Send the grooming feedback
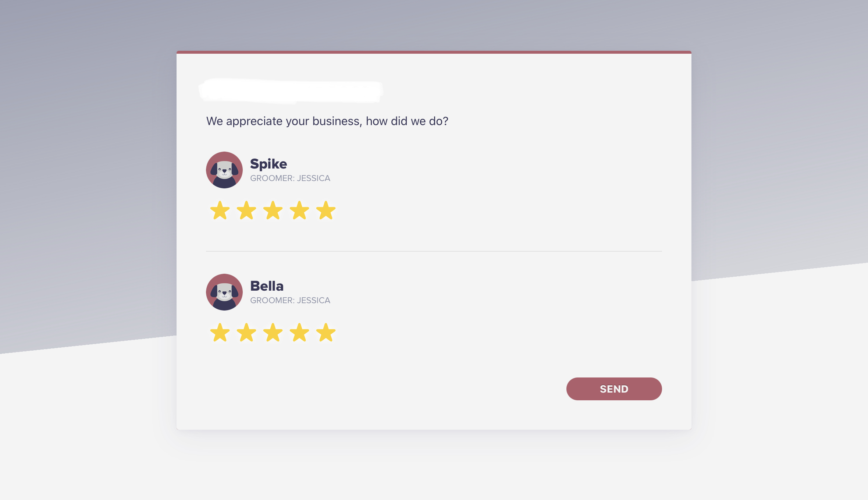This screenshot has width=868, height=500. click(614, 389)
